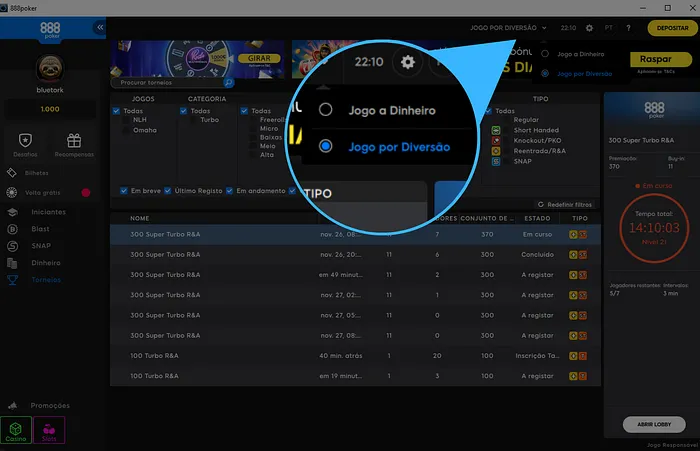Open the bluetork sloth avatar profile

50,68
